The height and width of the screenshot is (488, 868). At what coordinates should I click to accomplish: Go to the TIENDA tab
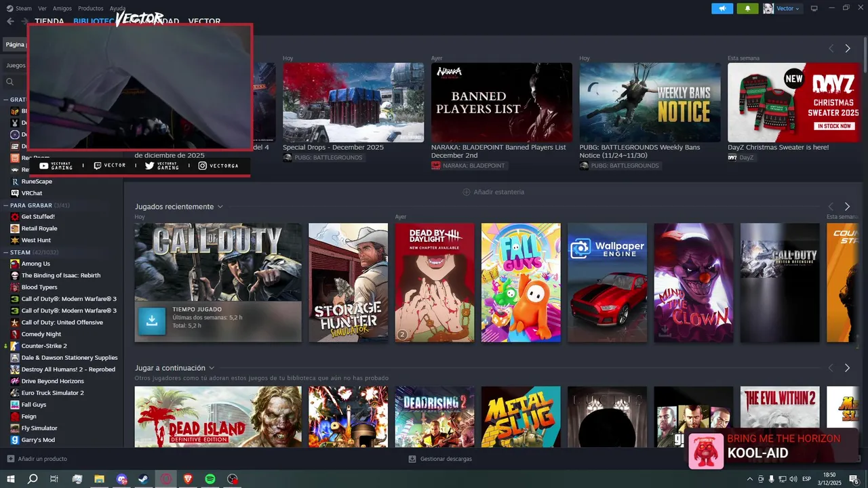[50, 21]
